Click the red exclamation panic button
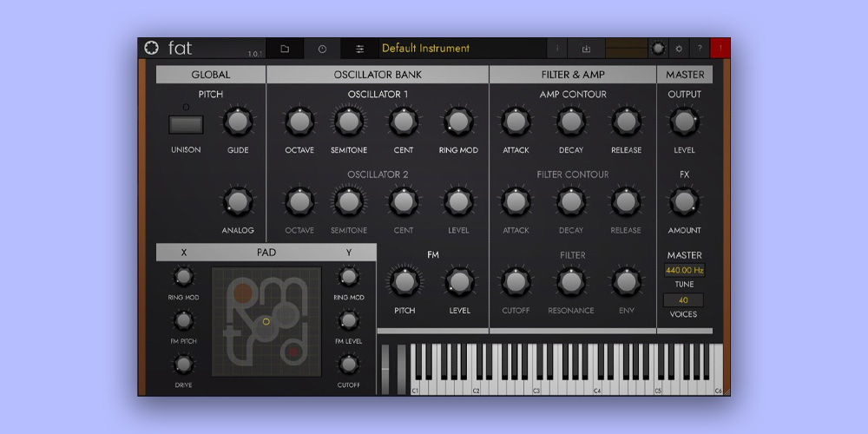This screenshot has height=434, width=868. click(x=720, y=49)
